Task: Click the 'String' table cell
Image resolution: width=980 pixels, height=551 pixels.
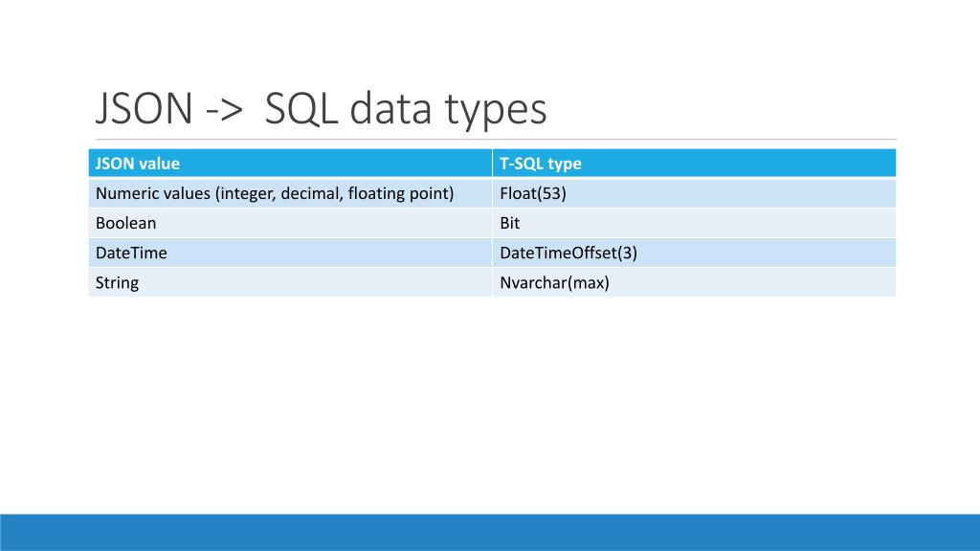Action: [x=118, y=282]
